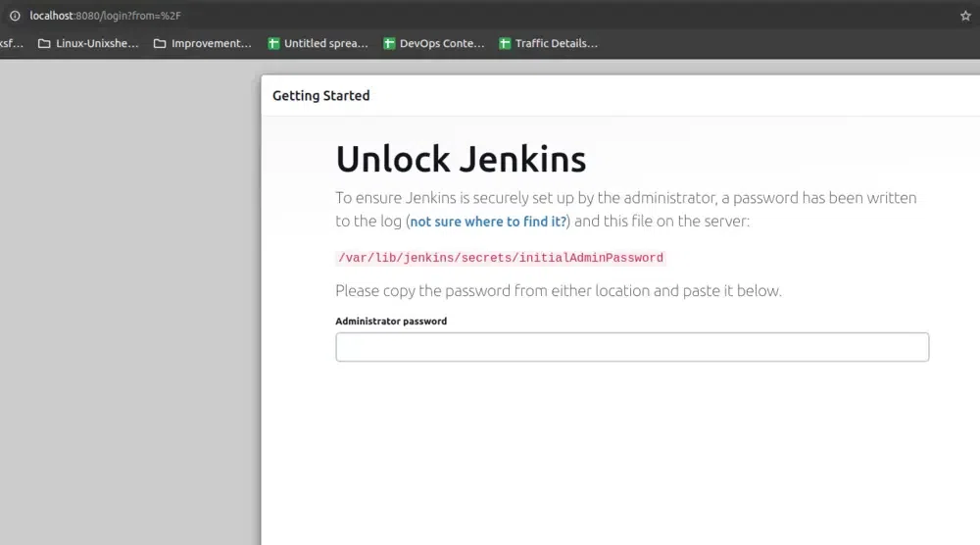
Task: Follow the 'not sure where to find it?' link
Action: [488, 222]
